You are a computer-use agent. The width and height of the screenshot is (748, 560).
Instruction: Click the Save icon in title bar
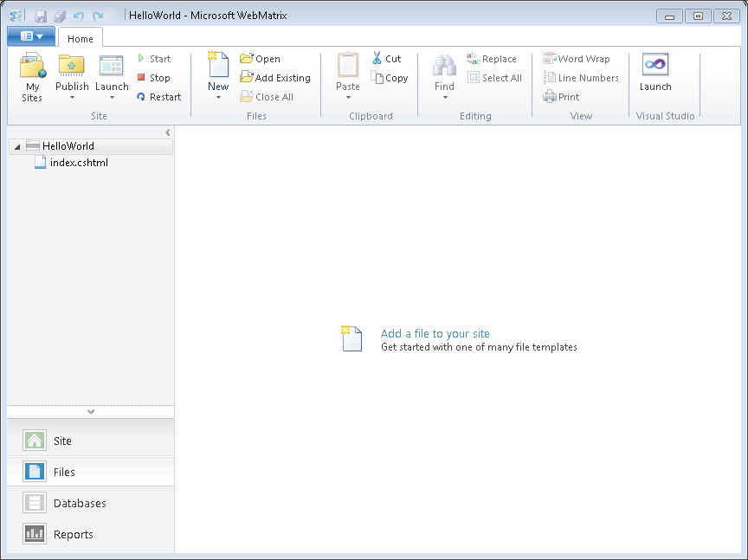pyautogui.click(x=41, y=16)
